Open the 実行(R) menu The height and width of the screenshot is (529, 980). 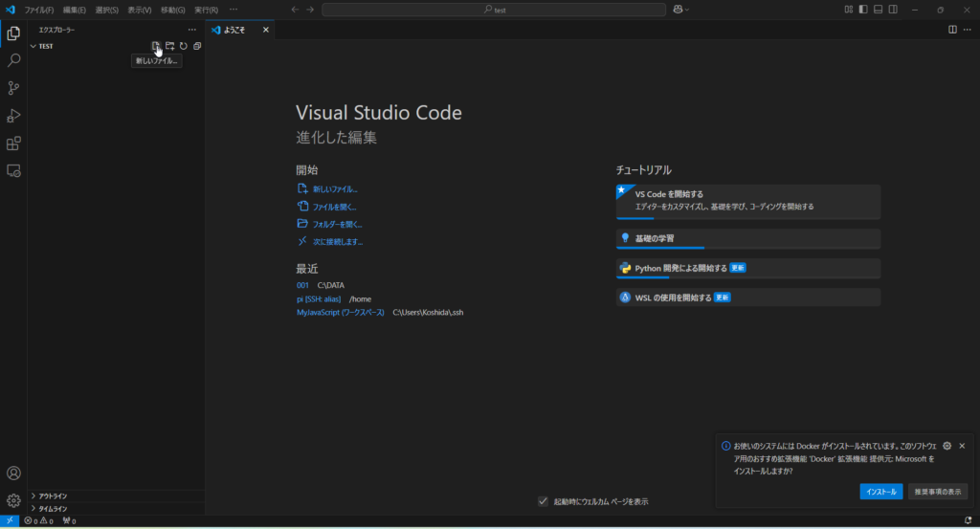point(206,10)
